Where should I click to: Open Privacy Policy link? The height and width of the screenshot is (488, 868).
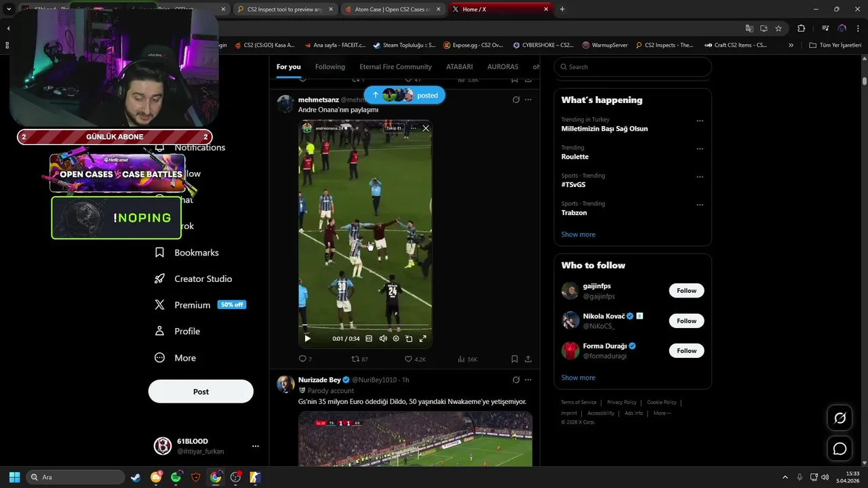(x=622, y=402)
